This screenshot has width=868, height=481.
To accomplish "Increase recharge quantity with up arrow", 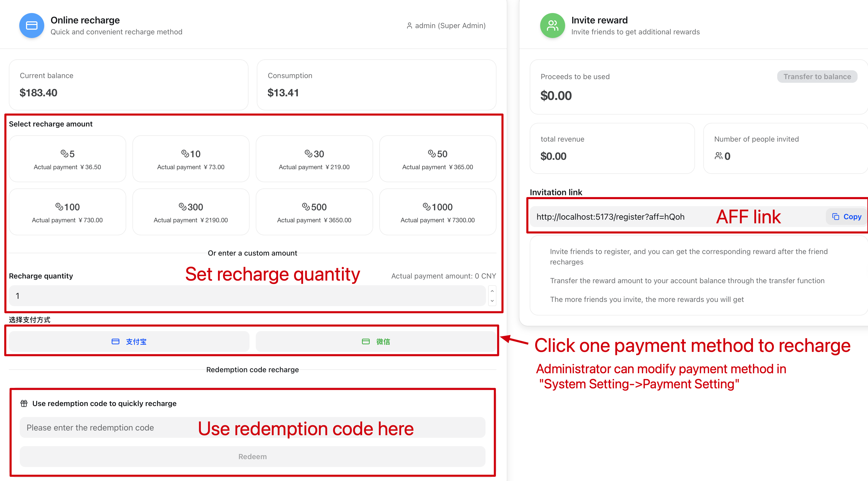I will 492,291.
